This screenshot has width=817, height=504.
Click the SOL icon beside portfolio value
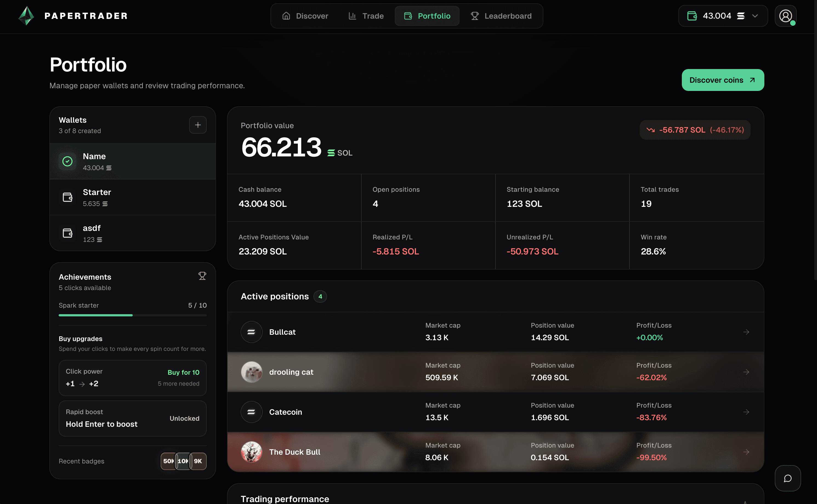point(331,153)
